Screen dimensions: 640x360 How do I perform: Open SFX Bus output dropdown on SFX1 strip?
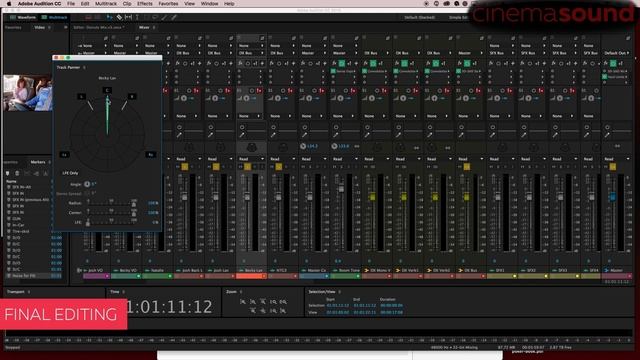tap(502, 53)
